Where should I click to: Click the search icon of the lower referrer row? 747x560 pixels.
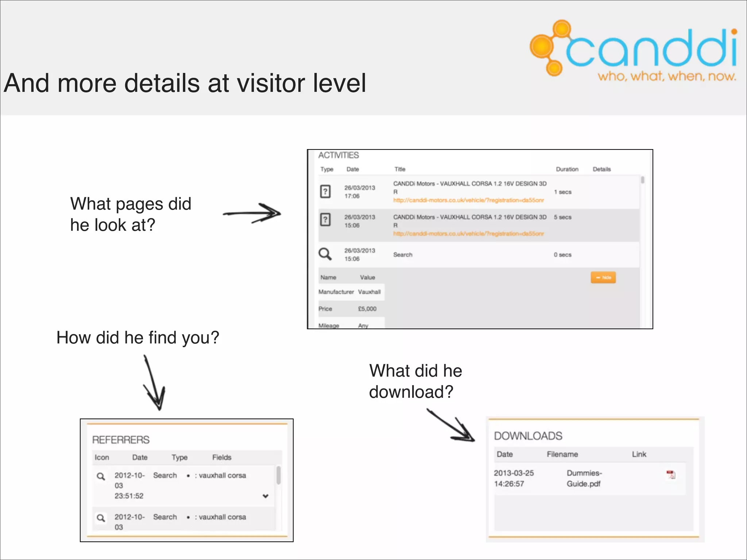101,518
